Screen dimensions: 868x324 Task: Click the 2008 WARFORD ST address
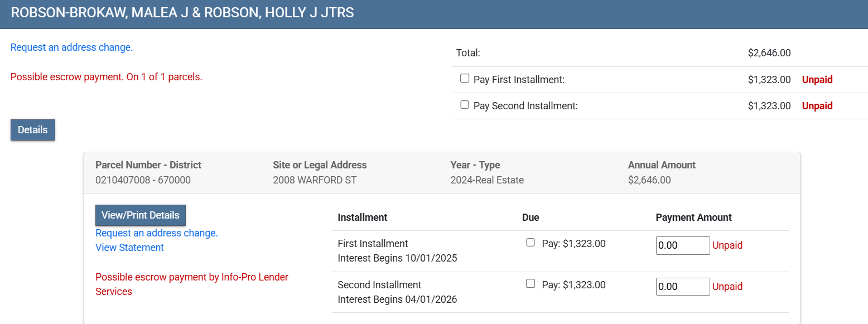(x=314, y=180)
